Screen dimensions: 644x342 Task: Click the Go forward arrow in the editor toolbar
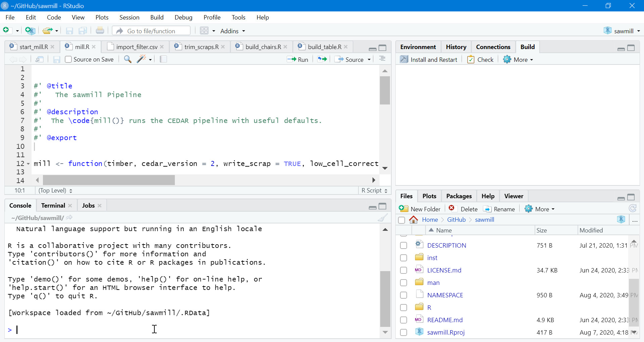[23, 59]
